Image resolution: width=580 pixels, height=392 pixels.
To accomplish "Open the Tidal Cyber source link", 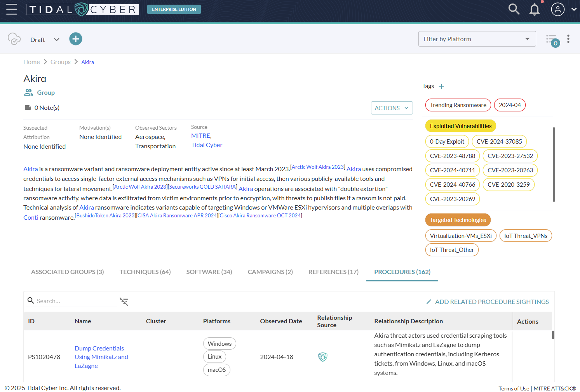I will (x=207, y=145).
